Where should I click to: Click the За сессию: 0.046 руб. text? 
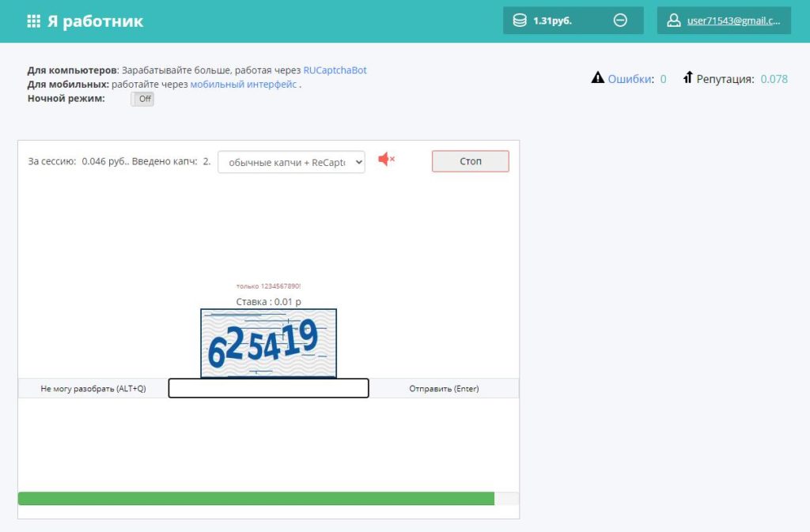click(78, 161)
